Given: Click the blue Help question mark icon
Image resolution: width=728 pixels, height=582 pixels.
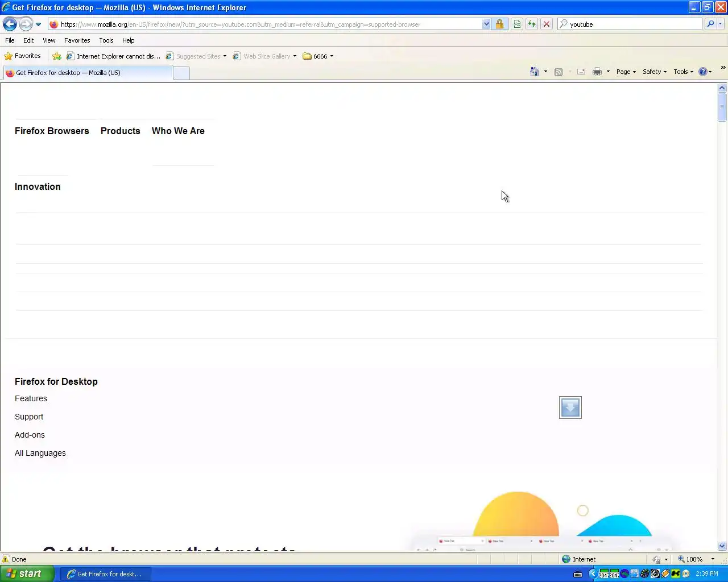Looking at the screenshot, I should [x=703, y=72].
